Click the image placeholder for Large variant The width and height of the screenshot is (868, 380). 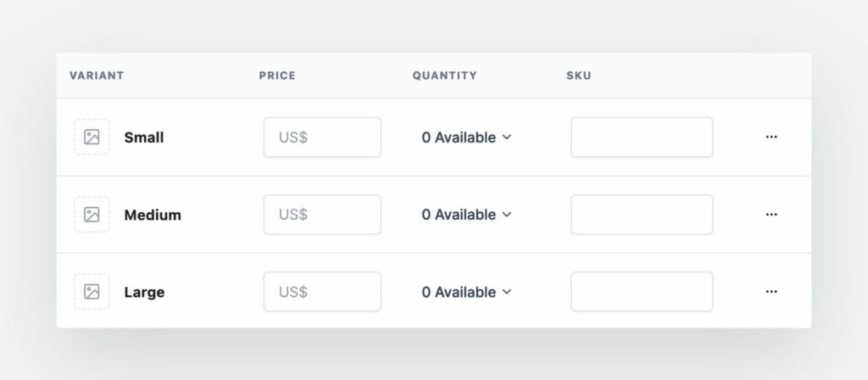(x=92, y=292)
